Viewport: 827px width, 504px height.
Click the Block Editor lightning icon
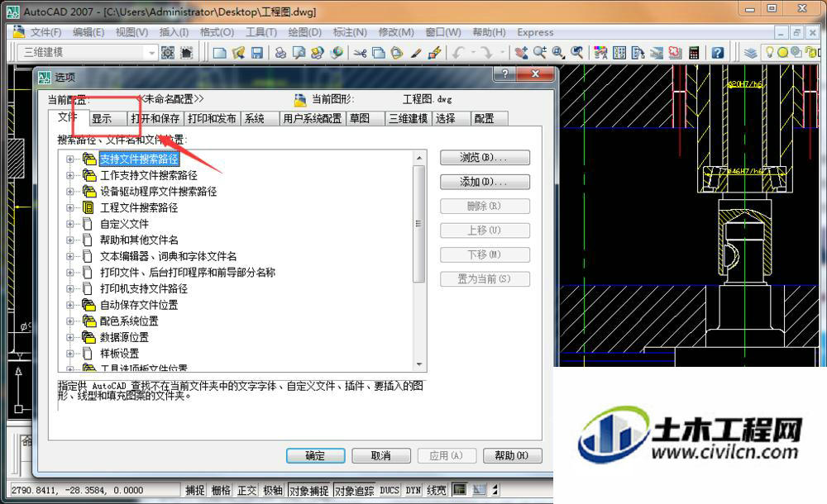click(435, 52)
